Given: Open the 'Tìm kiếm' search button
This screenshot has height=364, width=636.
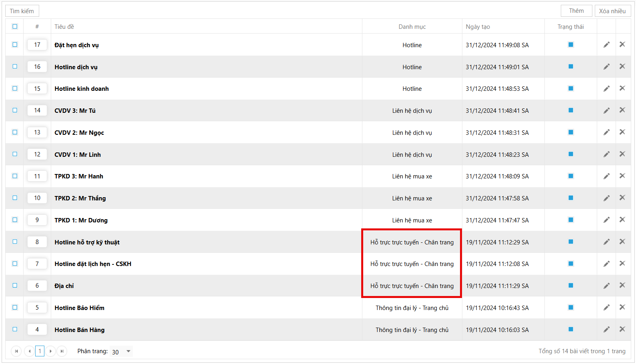Looking at the screenshot, I should [x=22, y=11].
